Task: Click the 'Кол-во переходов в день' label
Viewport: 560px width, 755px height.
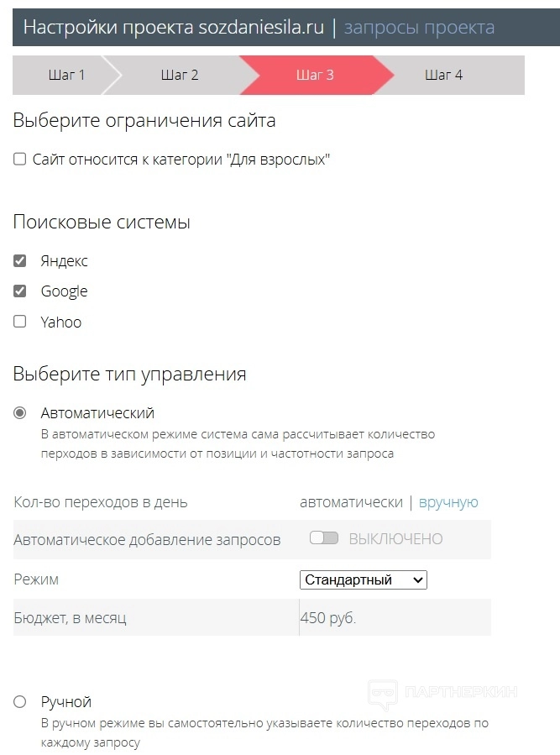Action: [x=101, y=502]
